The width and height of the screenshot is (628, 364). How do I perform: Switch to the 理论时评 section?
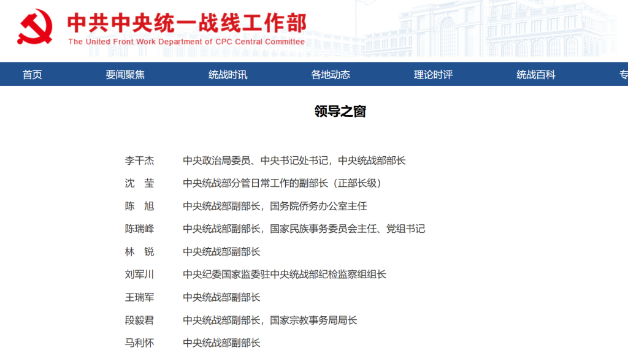click(433, 75)
